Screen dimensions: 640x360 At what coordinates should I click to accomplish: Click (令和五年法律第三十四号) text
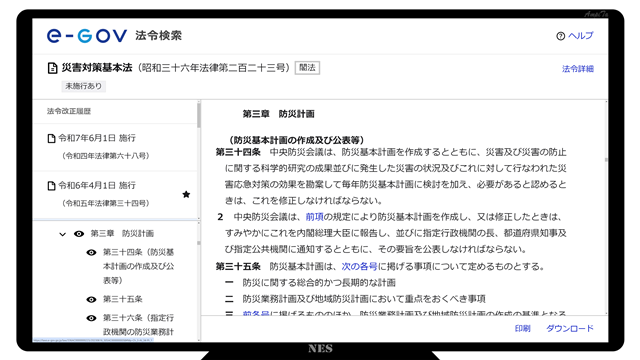(106, 203)
